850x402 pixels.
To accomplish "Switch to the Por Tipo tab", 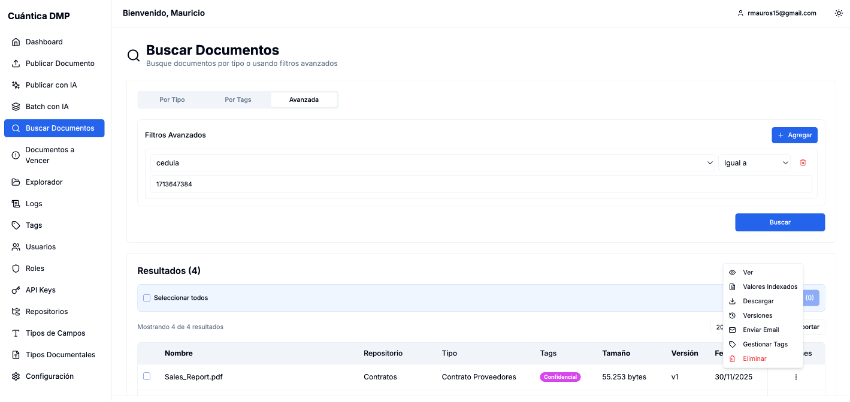I will (172, 100).
